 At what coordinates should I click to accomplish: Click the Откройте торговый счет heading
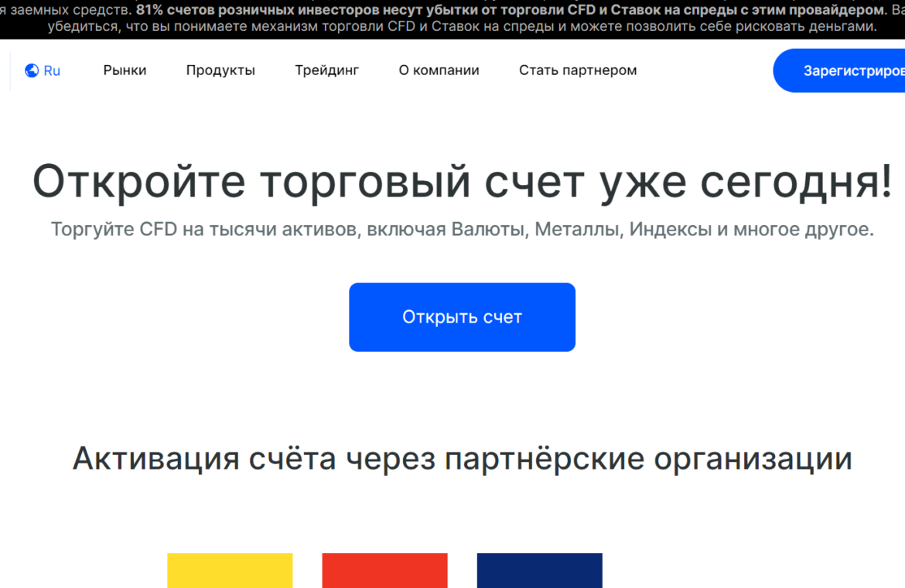click(x=462, y=182)
